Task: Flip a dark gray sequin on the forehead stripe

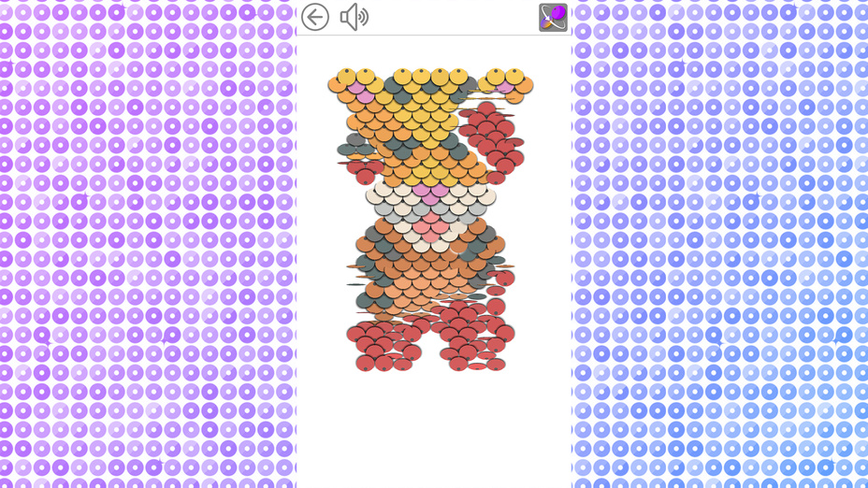Action: point(393,85)
